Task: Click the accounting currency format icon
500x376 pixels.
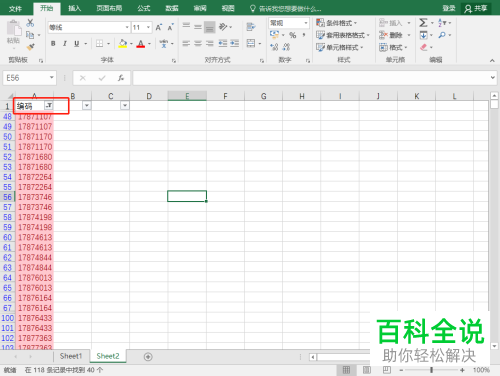Action: pos(274,35)
